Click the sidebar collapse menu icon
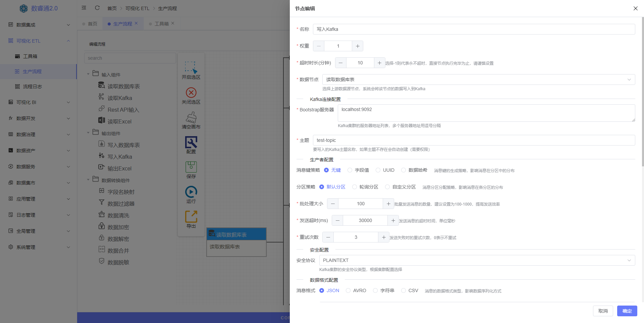 click(84, 8)
